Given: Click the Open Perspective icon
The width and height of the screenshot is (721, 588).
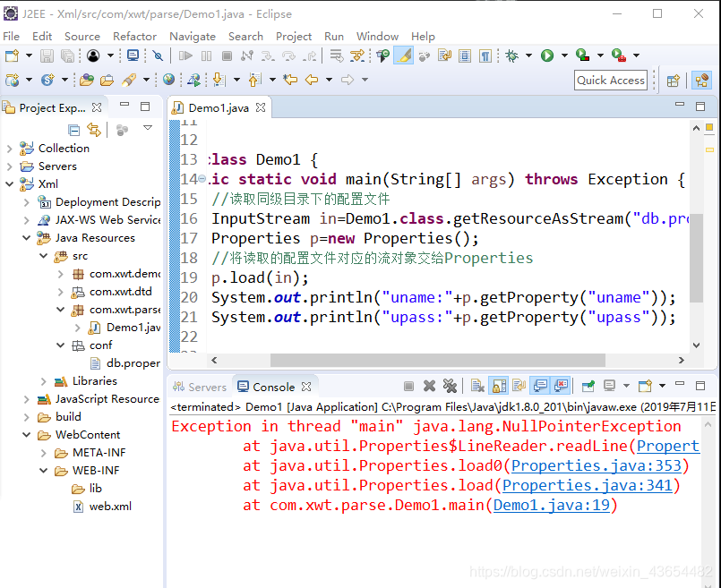Looking at the screenshot, I should click(674, 81).
